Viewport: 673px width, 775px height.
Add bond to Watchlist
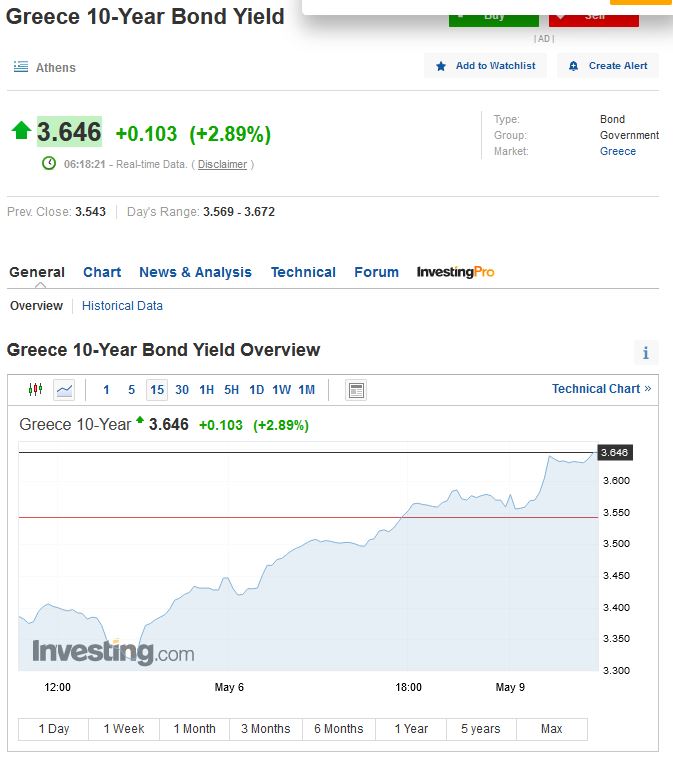(x=485, y=66)
